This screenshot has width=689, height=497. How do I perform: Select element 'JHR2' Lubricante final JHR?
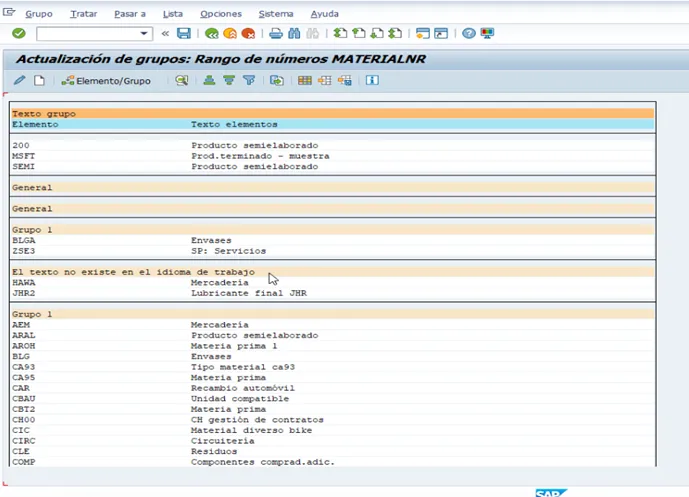click(333, 293)
